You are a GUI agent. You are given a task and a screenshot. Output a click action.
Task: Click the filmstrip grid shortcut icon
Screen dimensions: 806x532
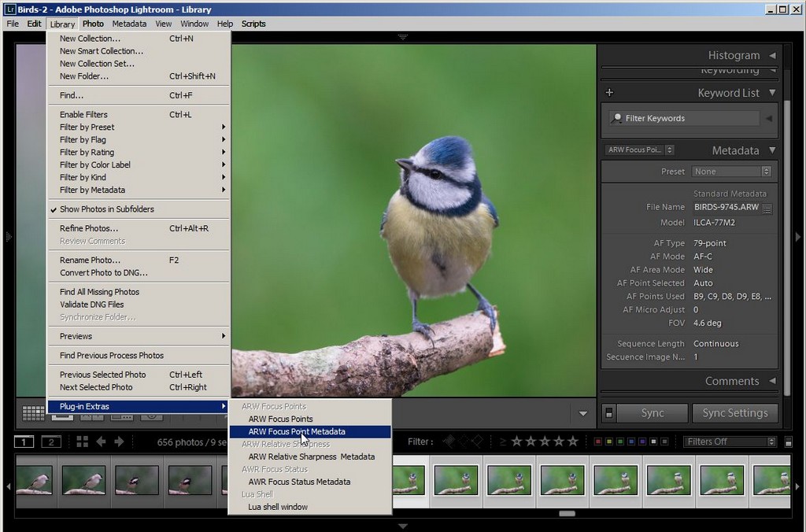click(82, 441)
